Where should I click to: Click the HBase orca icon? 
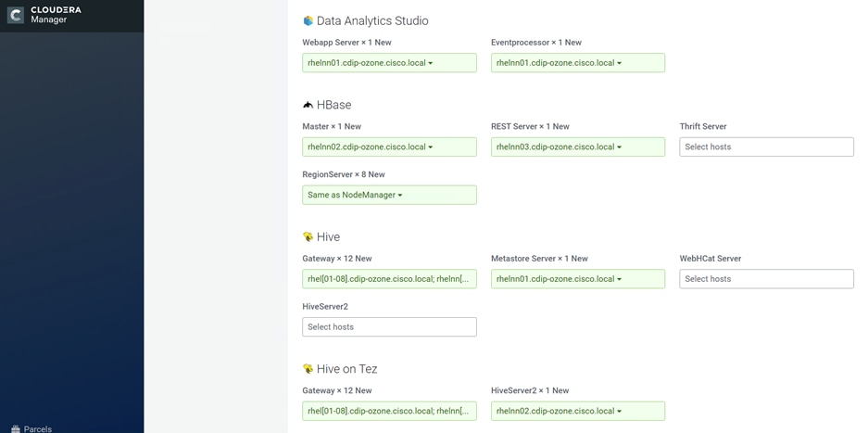308,105
